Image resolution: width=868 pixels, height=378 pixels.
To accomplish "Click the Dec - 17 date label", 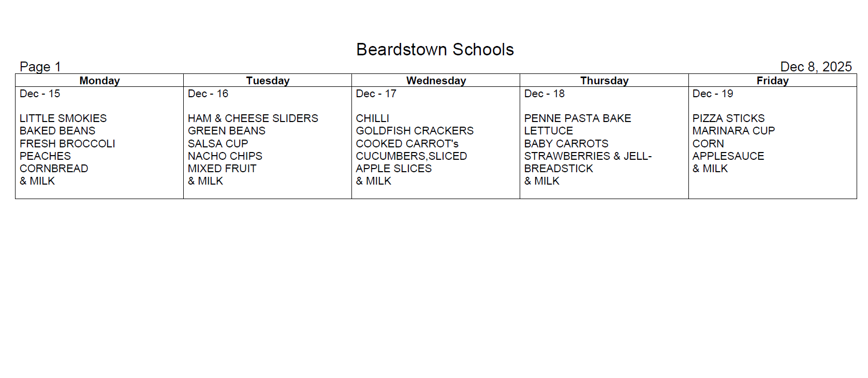I will coord(376,94).
